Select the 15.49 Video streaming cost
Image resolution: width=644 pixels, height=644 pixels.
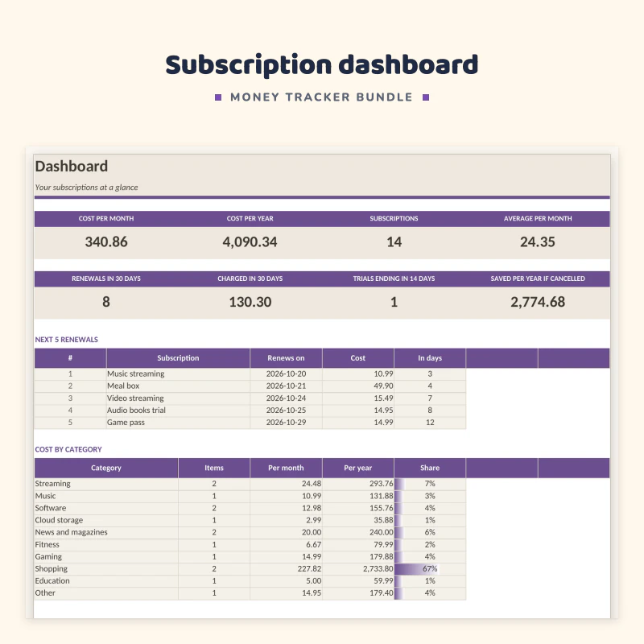[x=357, y=398]
